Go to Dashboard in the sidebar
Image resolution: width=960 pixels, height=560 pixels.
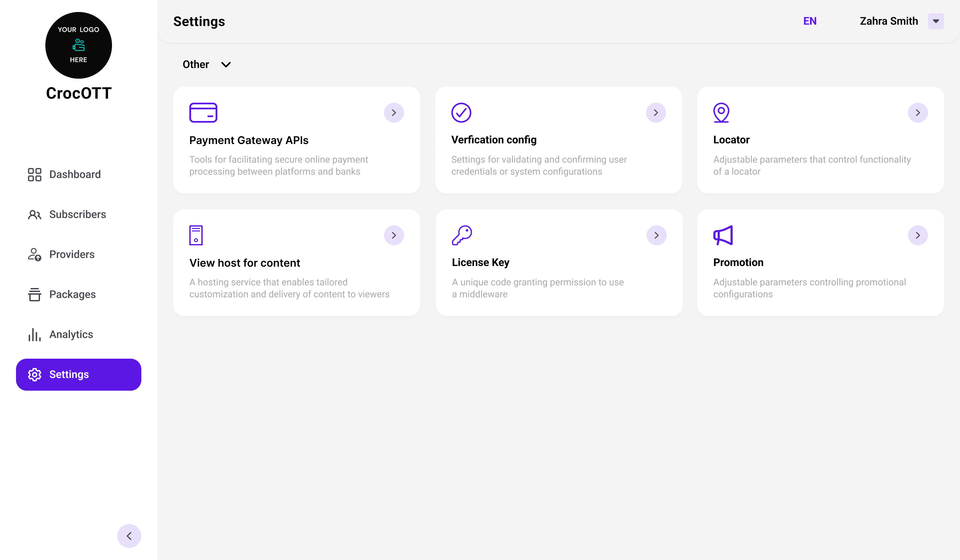(x=75, y=174)
